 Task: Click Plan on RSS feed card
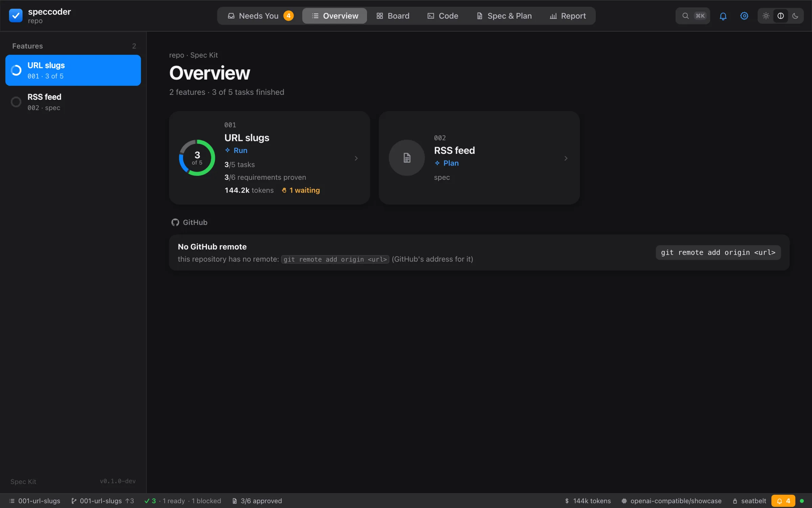tap(447, 163)
